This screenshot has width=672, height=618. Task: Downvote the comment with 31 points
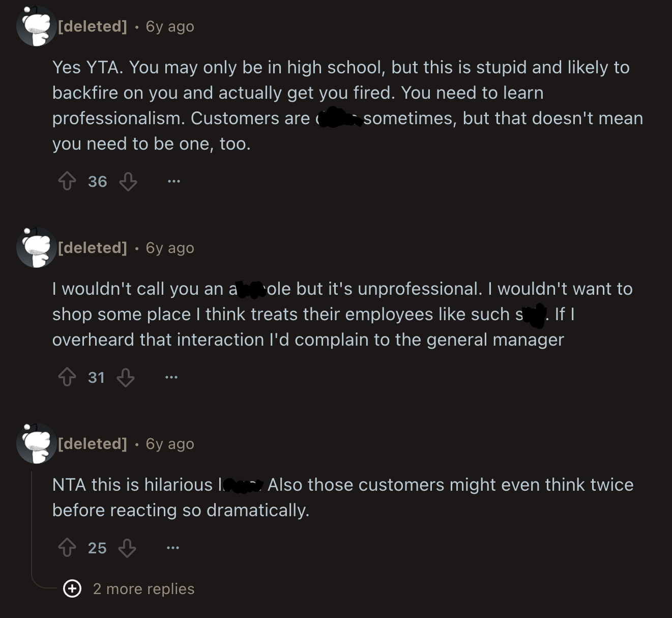tap(126, 377)
